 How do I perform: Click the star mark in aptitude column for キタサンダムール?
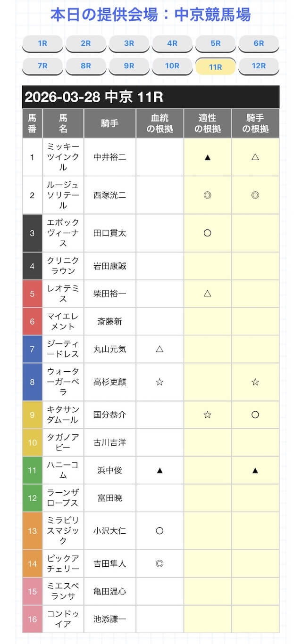207,415
